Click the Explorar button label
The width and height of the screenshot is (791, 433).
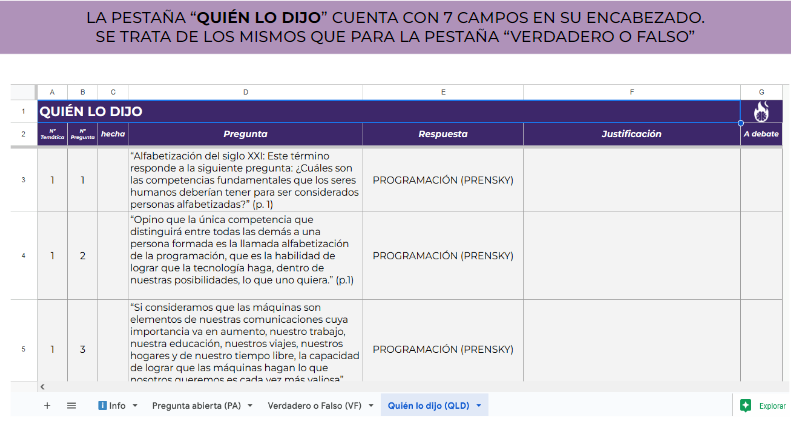[772, 406]
